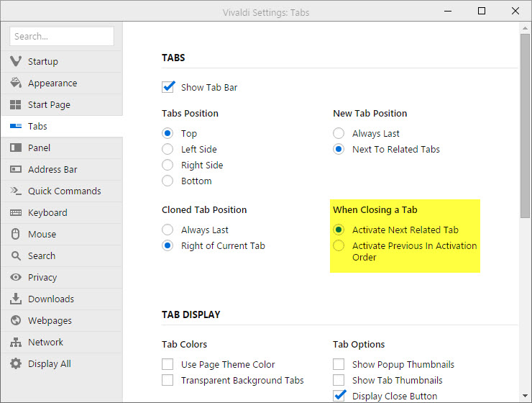This screenshot has width=532, height=403.
Task: Set Cloned Tab Position to Always Last
Action: point(168,230)
